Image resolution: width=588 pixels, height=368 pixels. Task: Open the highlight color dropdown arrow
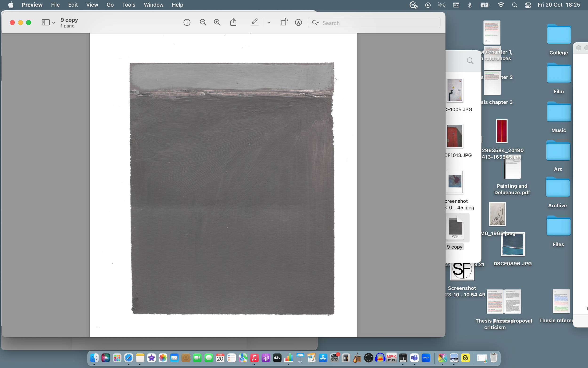pos(269,23)
